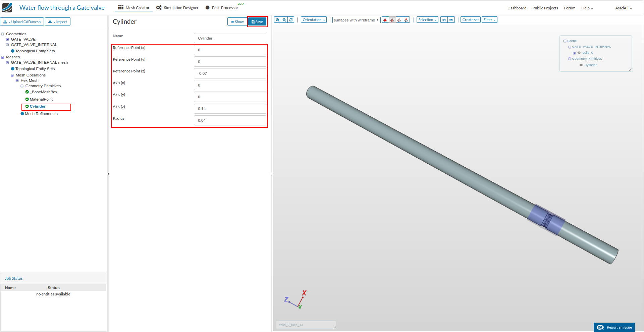The height and width of the screenshot is (332, 644).
Task: Click the _BaseMeshBox green check icon
Action: (27, 92)
